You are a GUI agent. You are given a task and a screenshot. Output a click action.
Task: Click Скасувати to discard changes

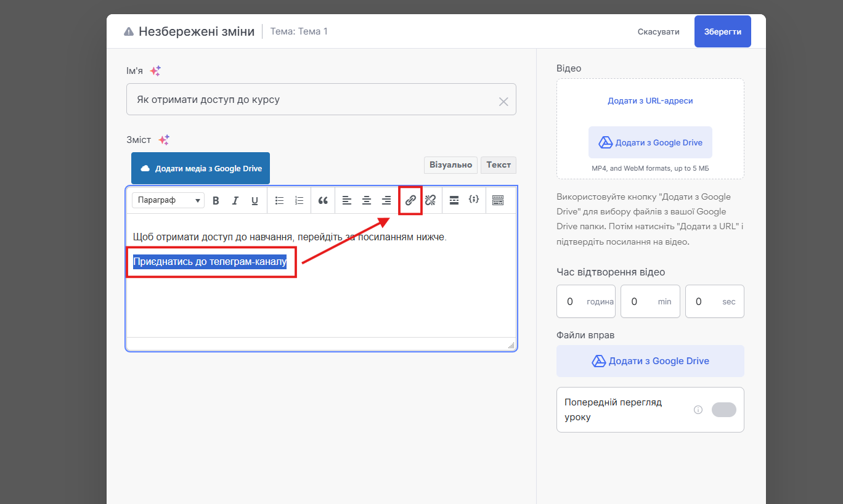click(658, 31)
